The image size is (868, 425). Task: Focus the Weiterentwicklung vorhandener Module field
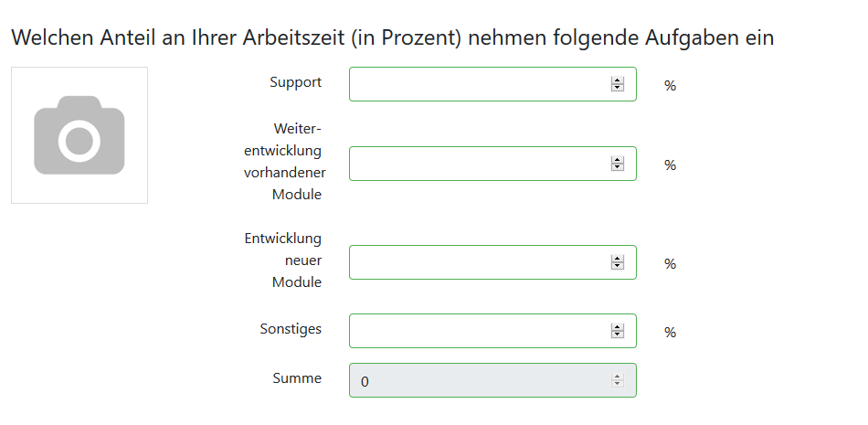(x=492, y=164)
